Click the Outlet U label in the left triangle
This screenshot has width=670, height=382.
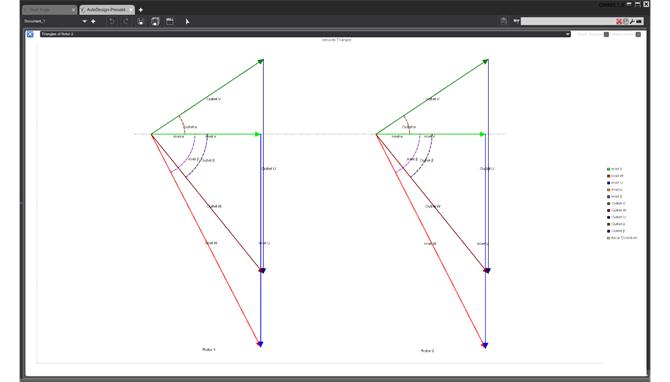(269, 169)
